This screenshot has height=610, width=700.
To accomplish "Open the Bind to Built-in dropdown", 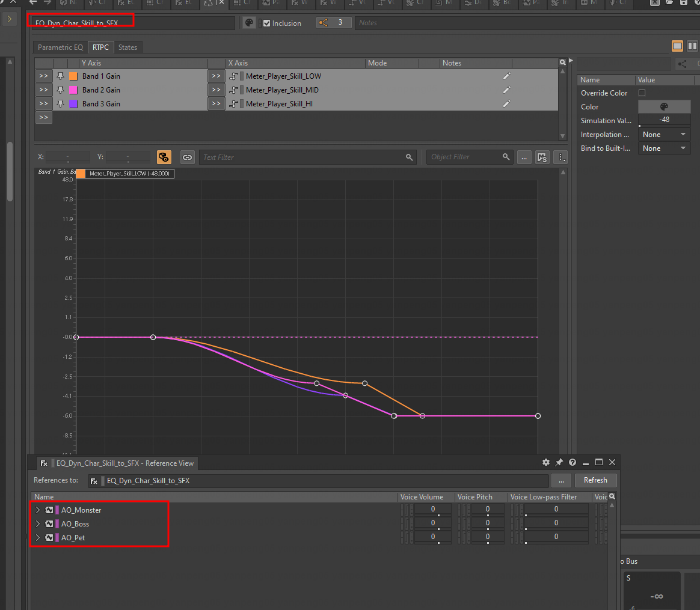I will [x=664, y=148].
